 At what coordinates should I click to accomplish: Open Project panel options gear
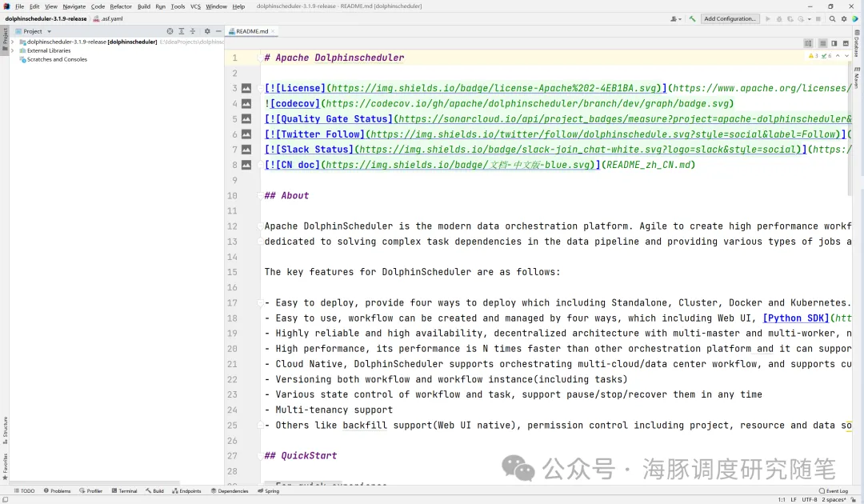(x=207, y=31)
